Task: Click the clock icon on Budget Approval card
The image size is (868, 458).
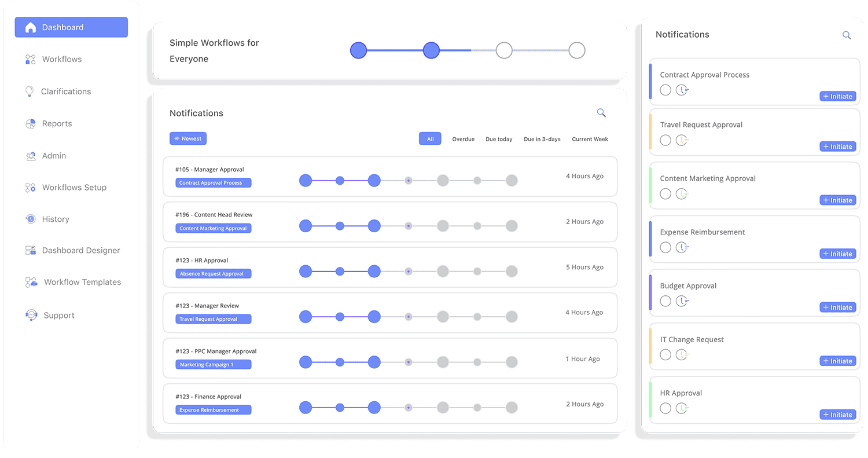Action: [683, 301]
